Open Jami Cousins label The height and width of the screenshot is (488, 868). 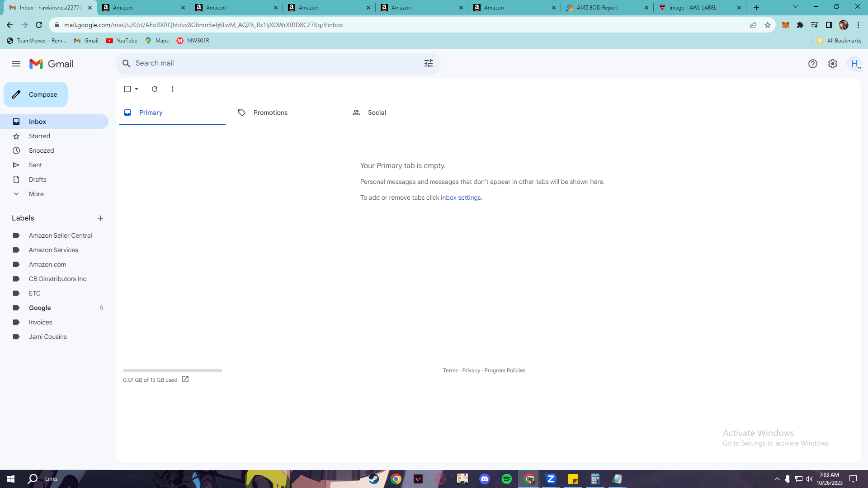(x=54, y=337)
